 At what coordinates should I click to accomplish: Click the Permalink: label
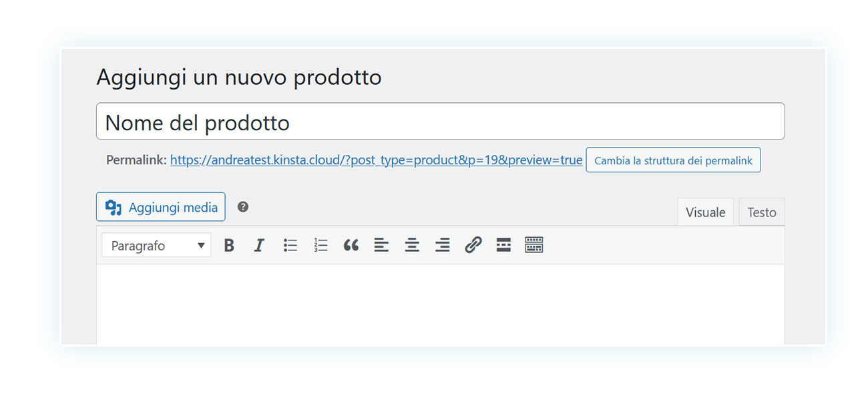(136, 160)
